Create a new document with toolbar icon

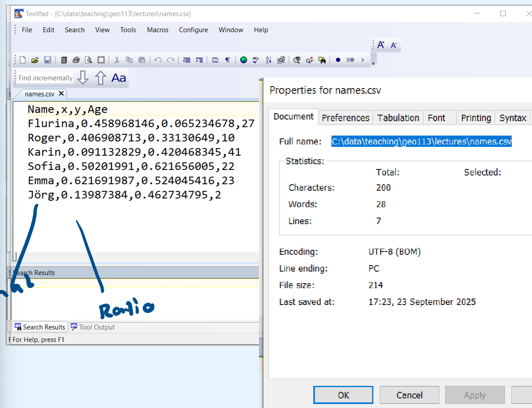(x=23, y=60)
